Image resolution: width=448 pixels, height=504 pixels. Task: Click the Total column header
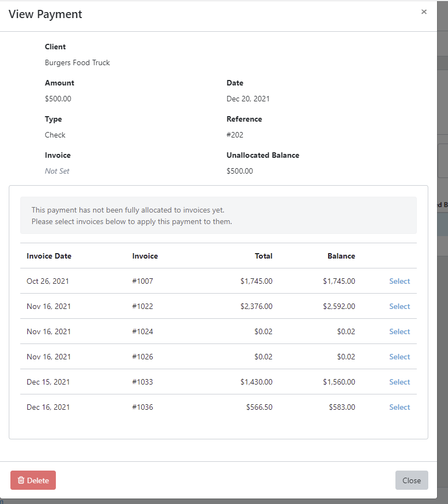[x=263, y=256]
